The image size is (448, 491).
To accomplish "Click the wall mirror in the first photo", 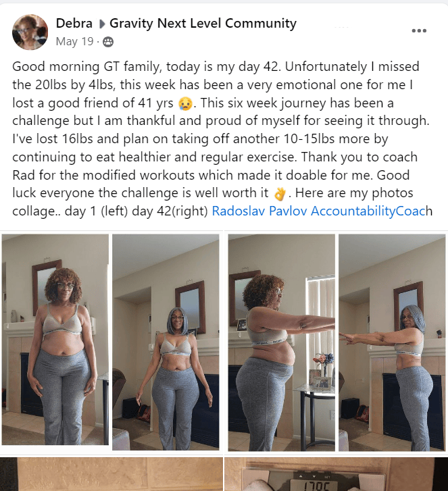I will click(x=47, y=286).
